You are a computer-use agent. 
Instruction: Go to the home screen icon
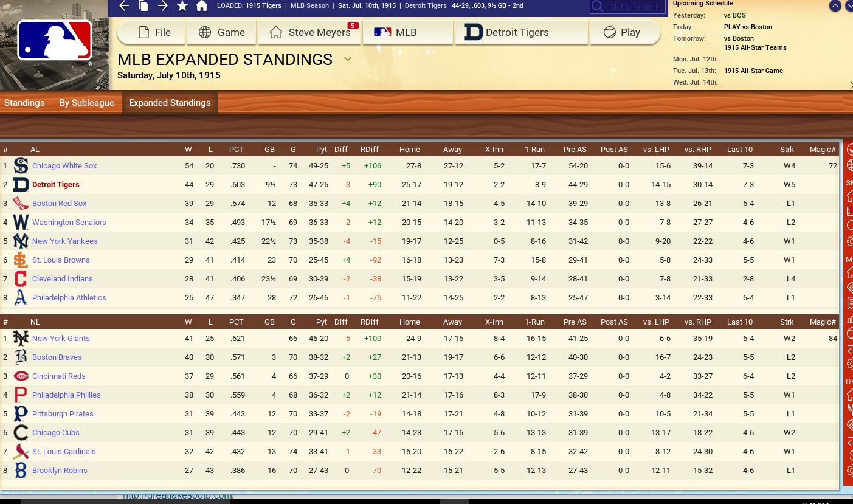202,6
